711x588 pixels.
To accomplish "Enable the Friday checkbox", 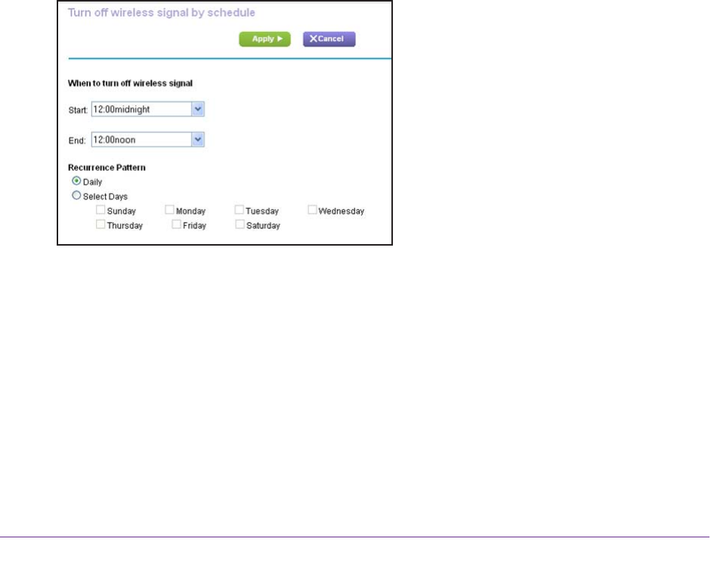I will [176, 224].
